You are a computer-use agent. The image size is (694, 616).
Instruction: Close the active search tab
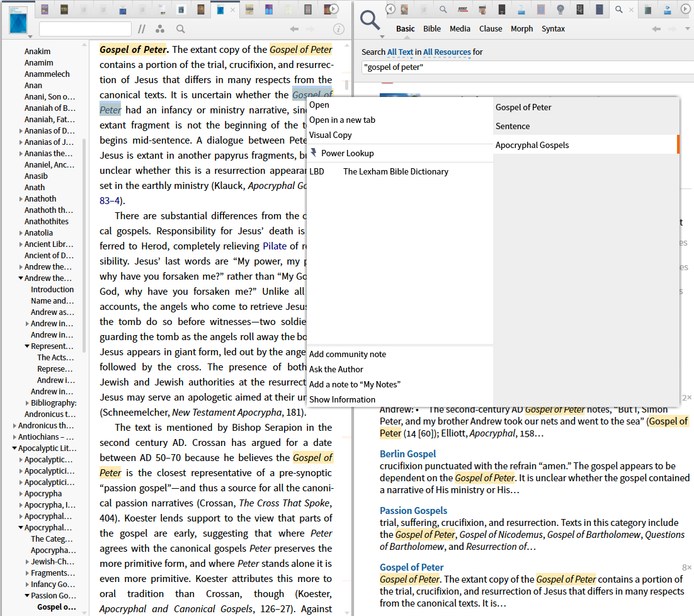pyautogui.click(x=631, y=9)
